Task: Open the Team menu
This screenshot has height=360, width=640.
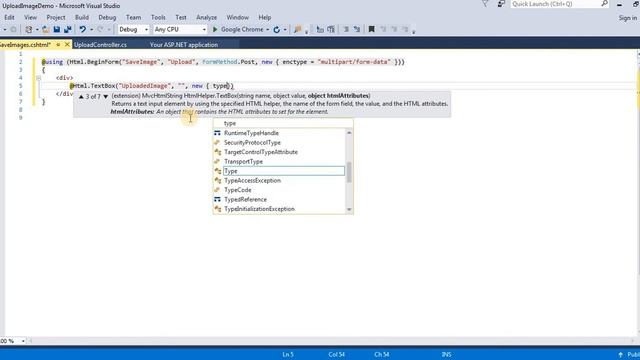Action: 133,18
